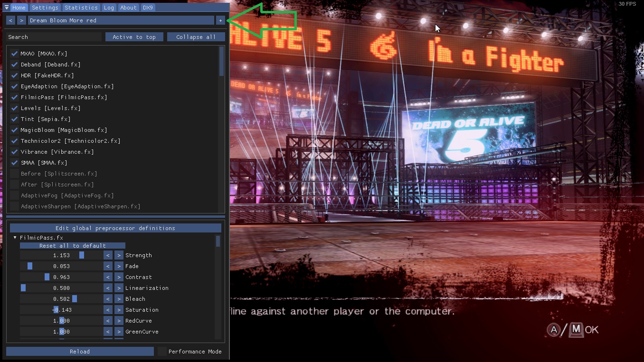
Task: Open the Statistics tab
Action: tap(81, 8)
